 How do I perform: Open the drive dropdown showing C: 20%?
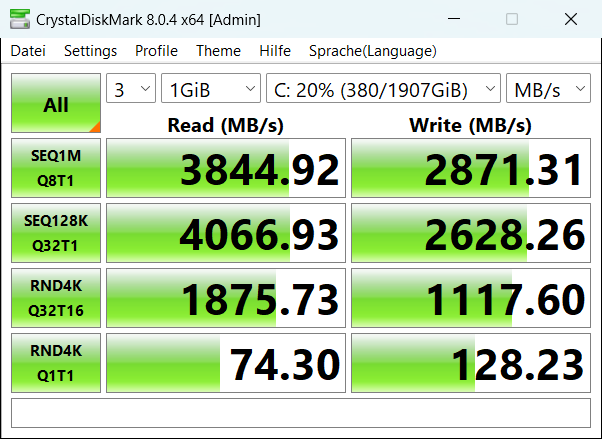384,88
